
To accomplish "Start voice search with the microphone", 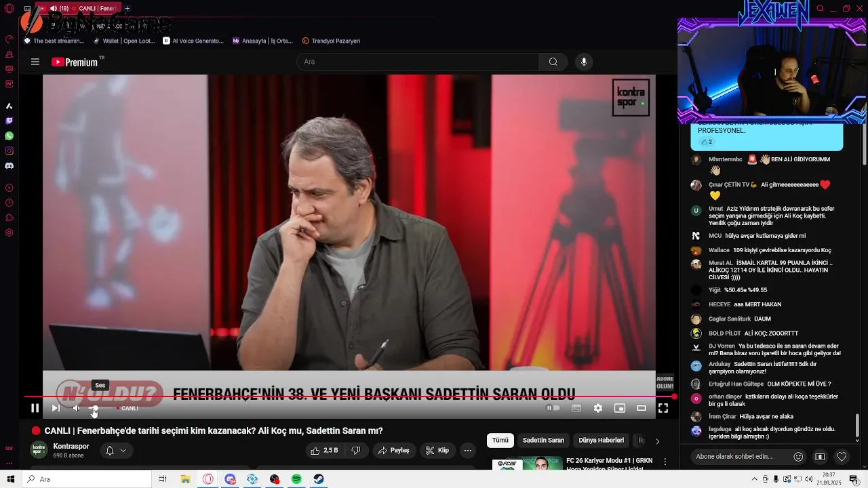I will [x=584, y=62].
